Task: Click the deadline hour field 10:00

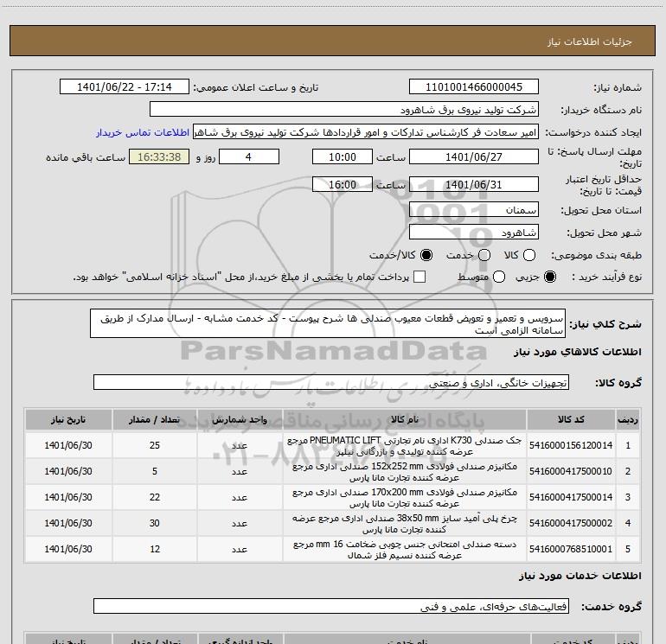Action: pos(343,156)
